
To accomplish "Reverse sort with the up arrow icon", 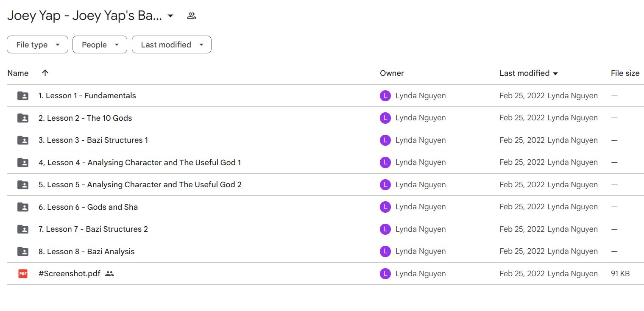I will point(45,73).
